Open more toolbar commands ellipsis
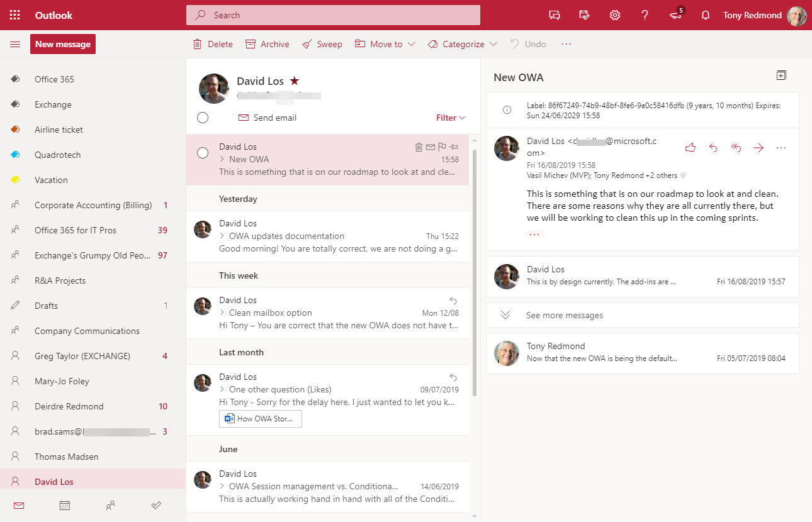812x522 pixels. [567, 44]
